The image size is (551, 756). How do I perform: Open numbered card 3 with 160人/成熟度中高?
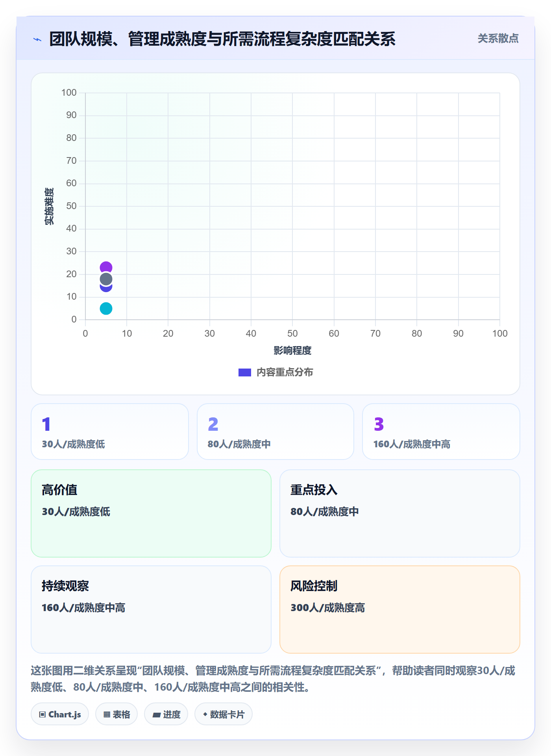(441, 432)
